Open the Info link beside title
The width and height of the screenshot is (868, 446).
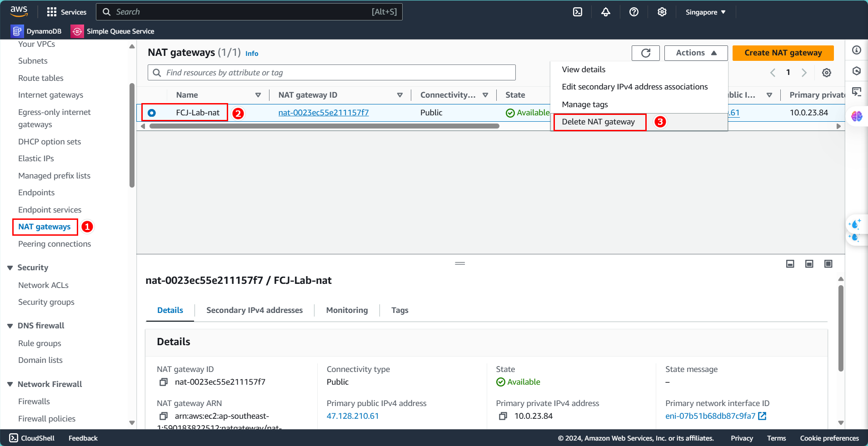tap(252, 54)
